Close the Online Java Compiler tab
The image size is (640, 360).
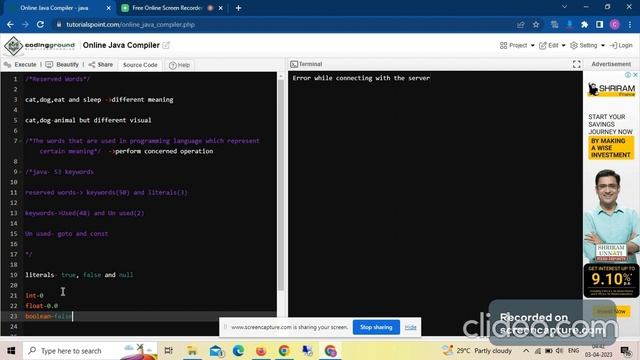click(109, 8)
